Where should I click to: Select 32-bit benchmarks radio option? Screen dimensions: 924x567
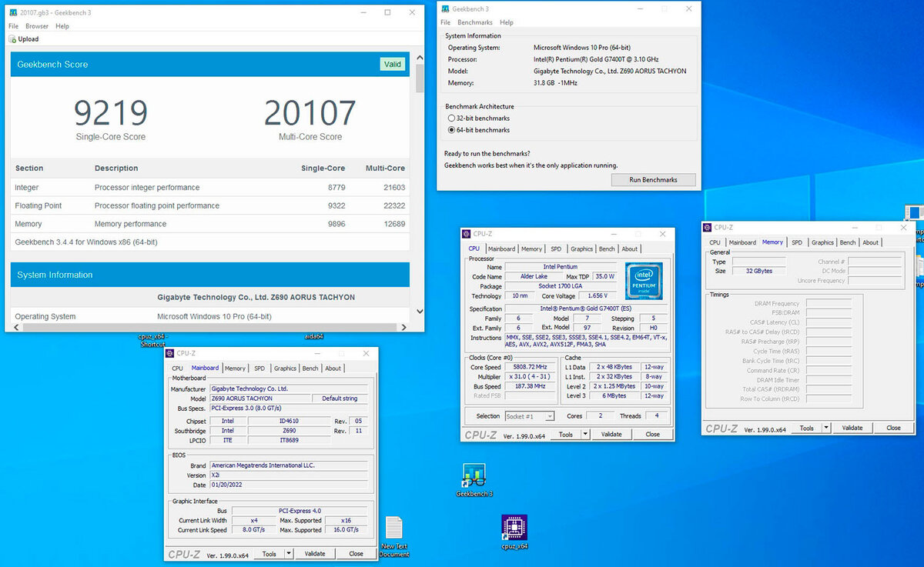[451, 118]
